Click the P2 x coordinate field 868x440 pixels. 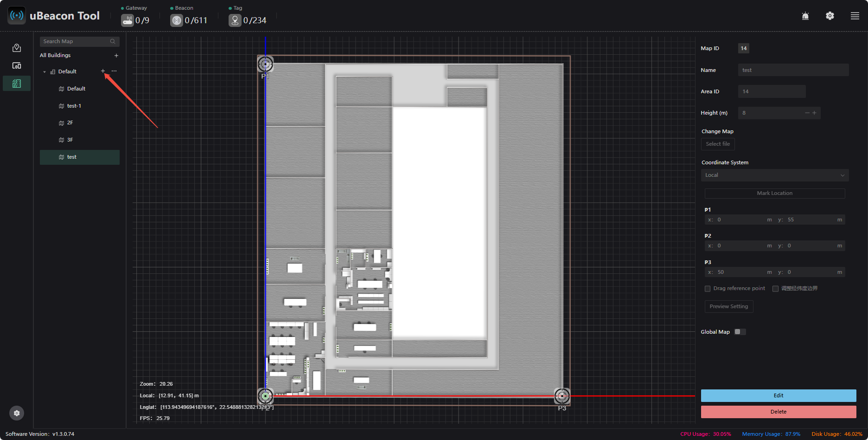[x=740, y=246]
